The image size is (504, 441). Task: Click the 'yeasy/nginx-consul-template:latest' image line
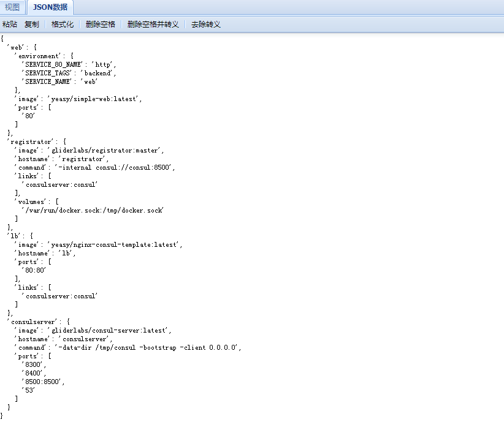98,245
